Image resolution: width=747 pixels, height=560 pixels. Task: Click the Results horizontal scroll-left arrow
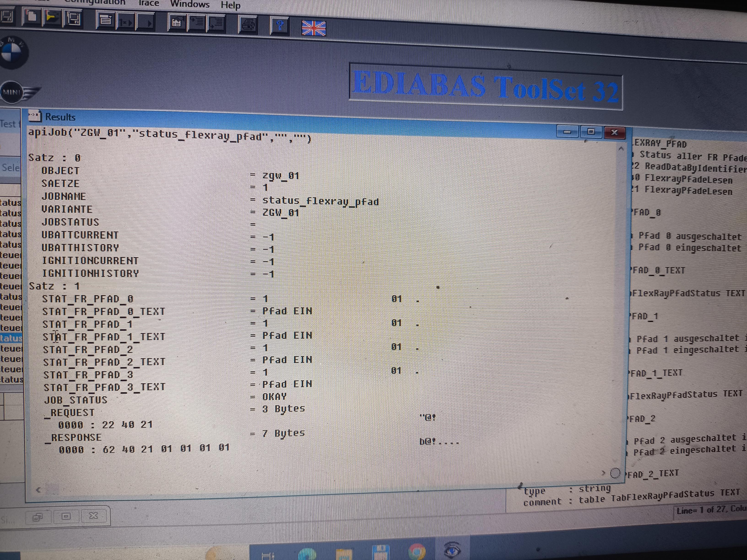[x=38, y=490]
